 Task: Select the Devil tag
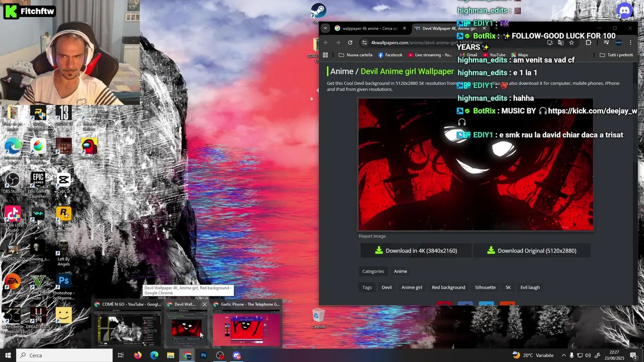(x=386, y=288)
